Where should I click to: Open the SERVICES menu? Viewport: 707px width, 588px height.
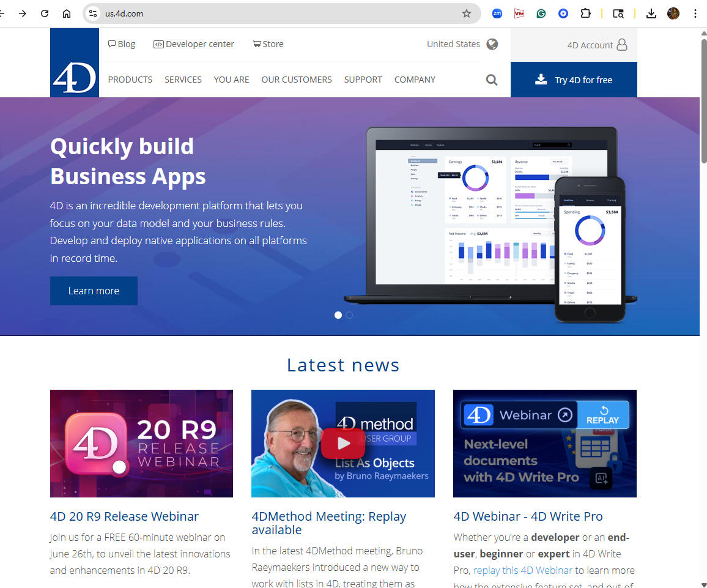[x=183, y=80]
